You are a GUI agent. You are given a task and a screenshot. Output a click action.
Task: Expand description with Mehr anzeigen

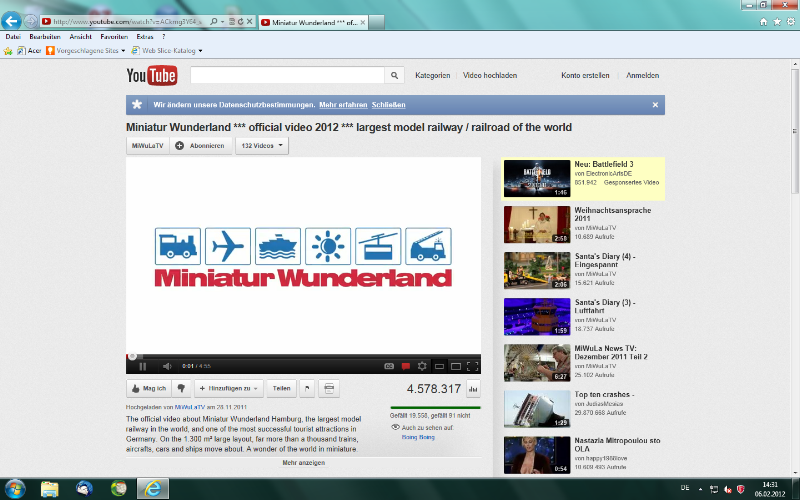click(303, 463)
